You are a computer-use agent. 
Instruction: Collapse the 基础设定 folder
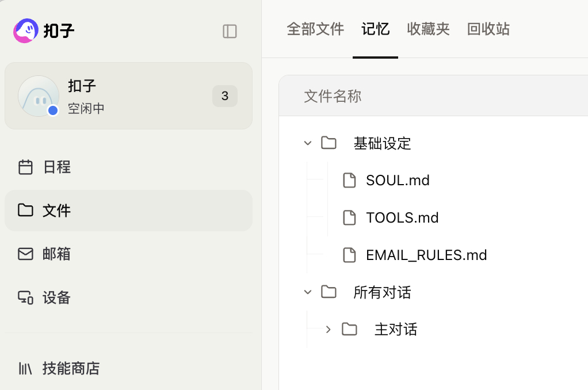point(307,143)
